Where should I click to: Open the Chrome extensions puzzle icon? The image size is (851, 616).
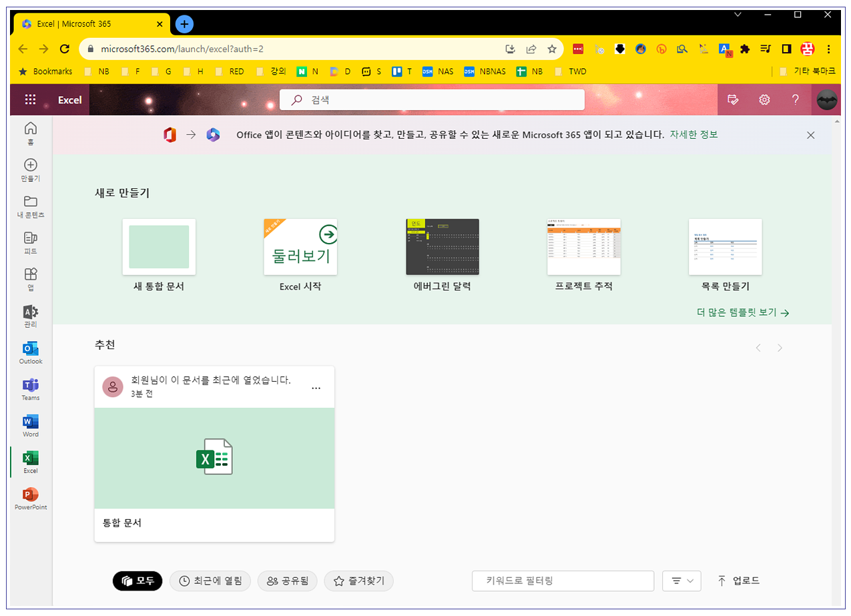(746, 49)
